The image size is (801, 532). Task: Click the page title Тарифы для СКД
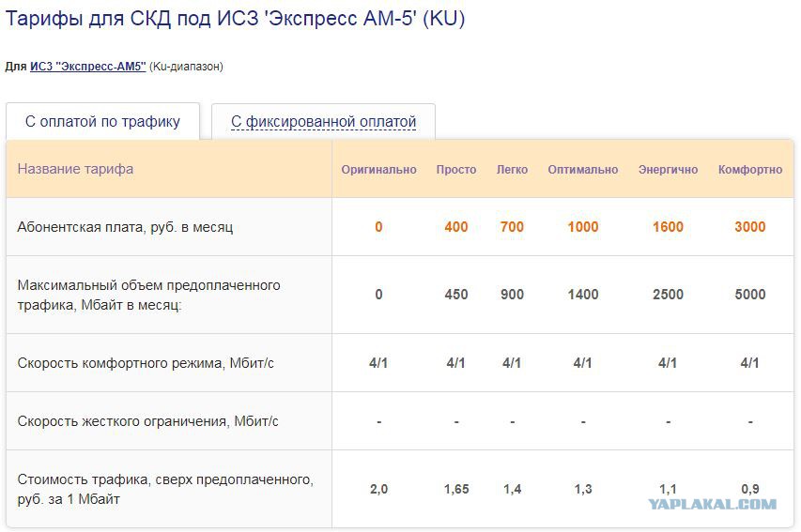(x=235, y=19)
